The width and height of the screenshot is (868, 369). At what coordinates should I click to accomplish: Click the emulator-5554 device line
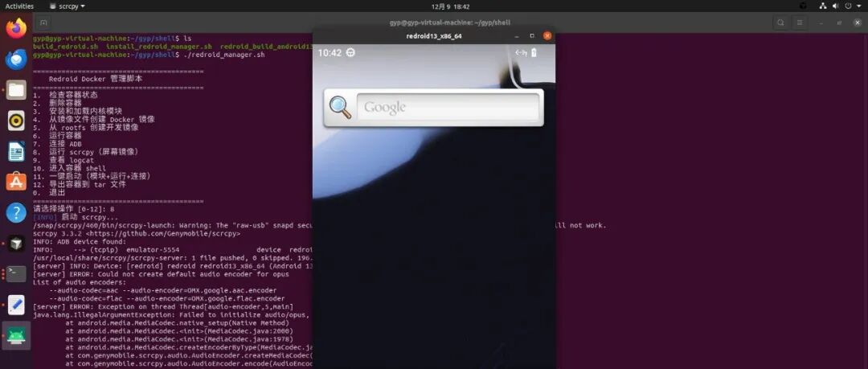click(x=173, y=250)
